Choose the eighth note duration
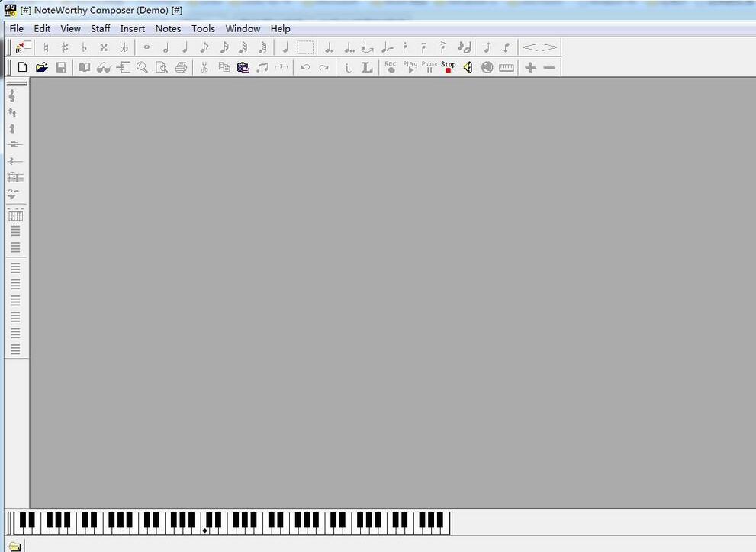Image resolution: width=756 pixels, height=552 pixels. pos(204,47)
